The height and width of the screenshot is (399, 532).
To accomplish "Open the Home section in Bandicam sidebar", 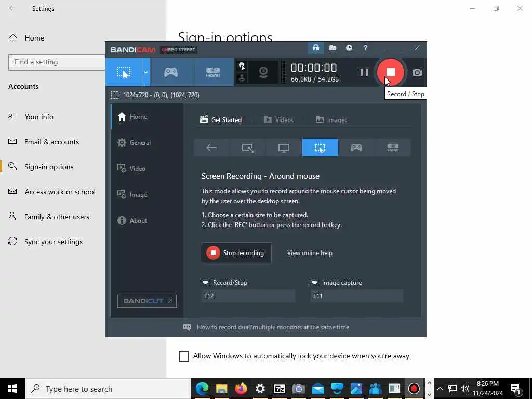I will [147, 117].
